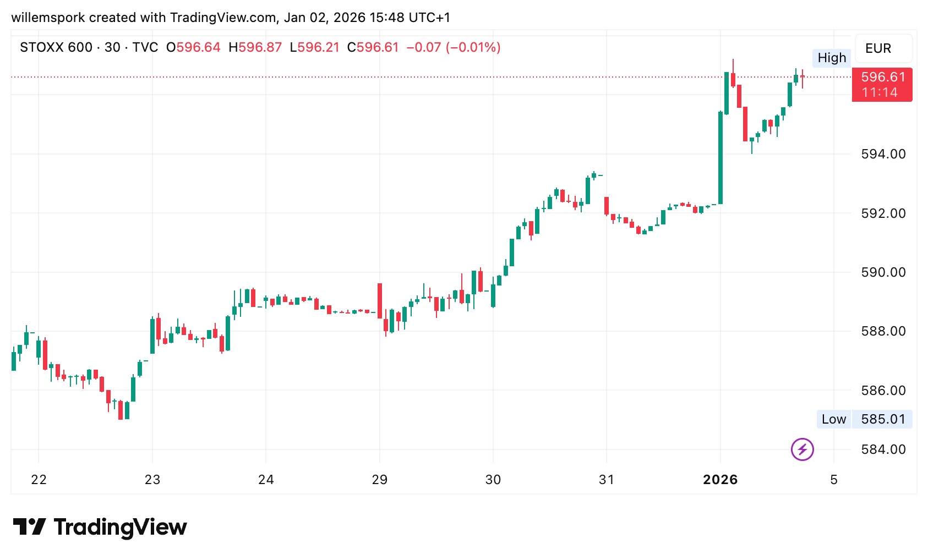Click the High price marker label
This screenshot has width=928, height=560.
click(x=831, y=58)
